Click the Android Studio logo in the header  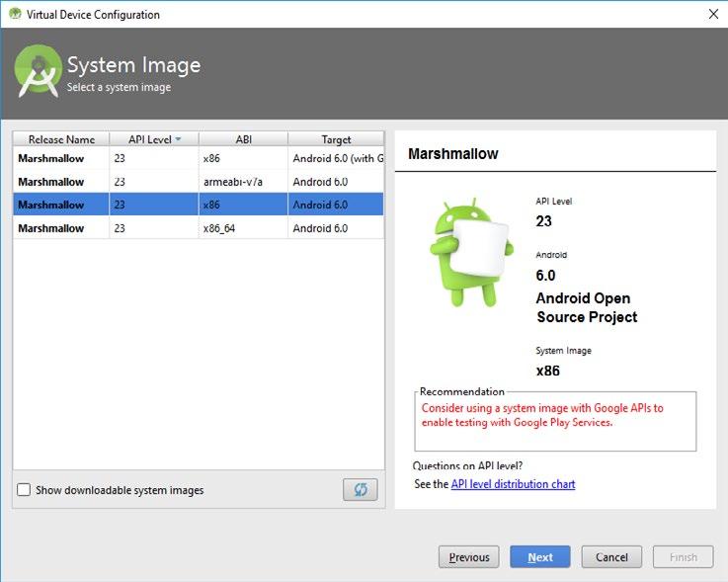tap(39, 71)
